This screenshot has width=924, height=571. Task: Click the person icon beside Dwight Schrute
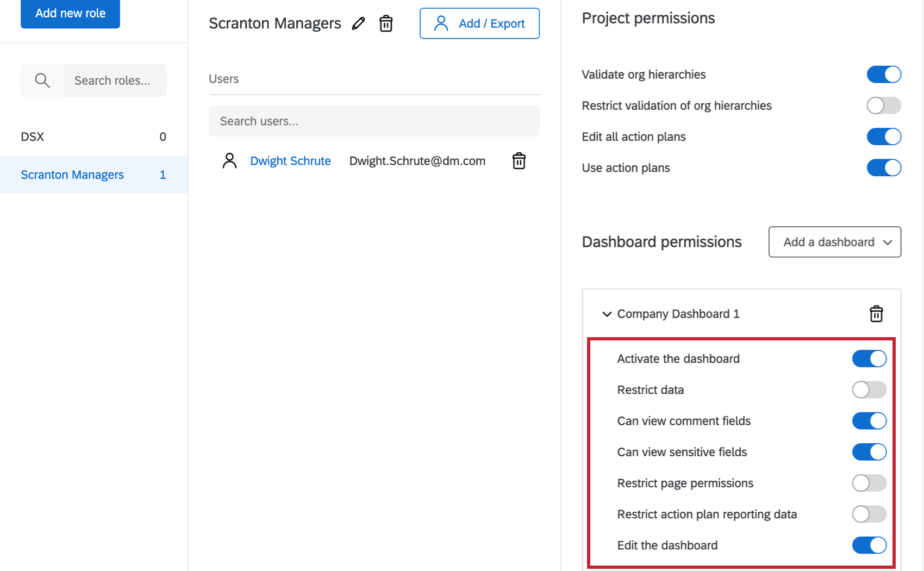point(229,160)
